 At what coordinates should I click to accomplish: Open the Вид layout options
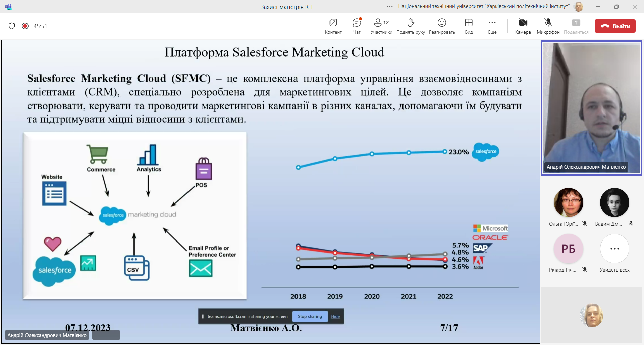[x=469, y=26]
